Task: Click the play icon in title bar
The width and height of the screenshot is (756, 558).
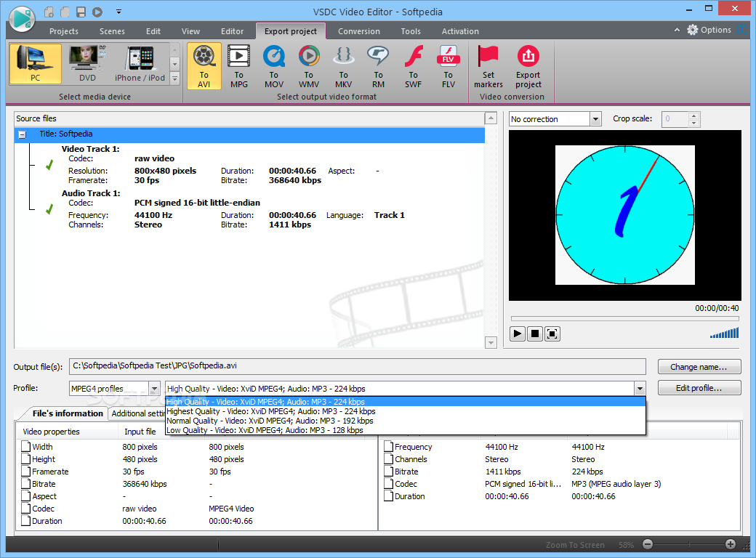Action: (97, 12)
